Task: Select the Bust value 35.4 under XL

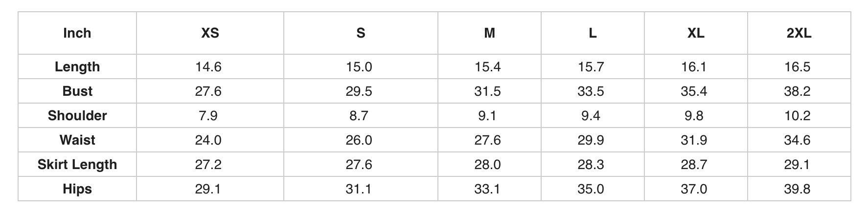Action: (x=694, y=91)
